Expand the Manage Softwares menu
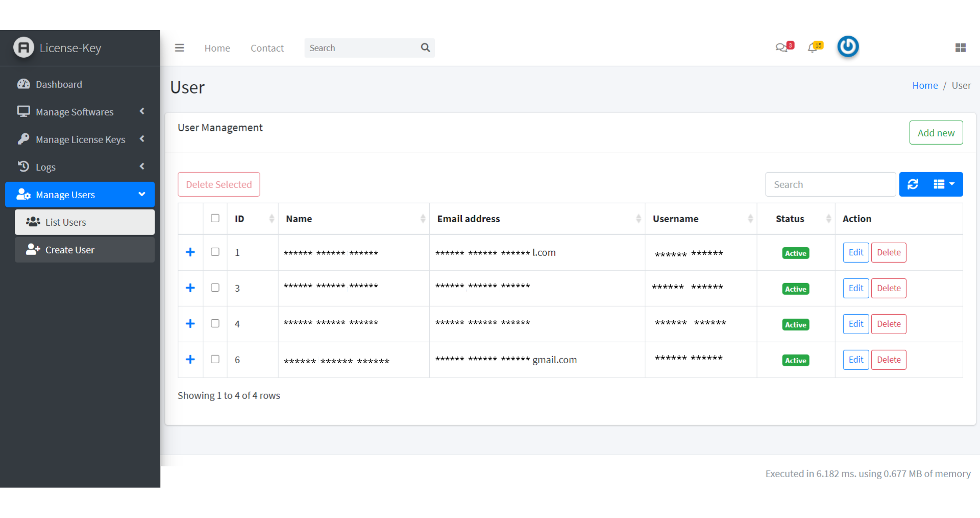 click(x=80, y=112)
